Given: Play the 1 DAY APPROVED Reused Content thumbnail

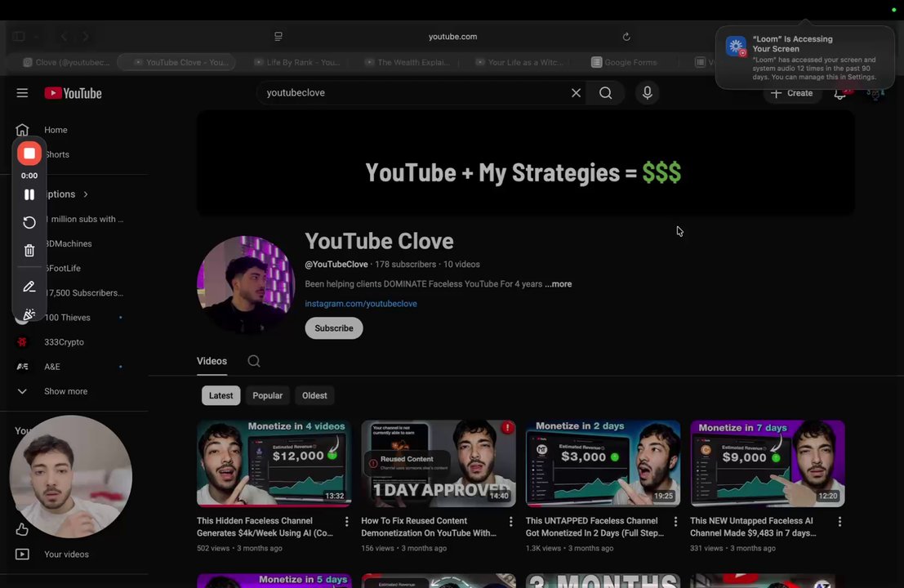Looking at the screenshot, I should 439,464.
